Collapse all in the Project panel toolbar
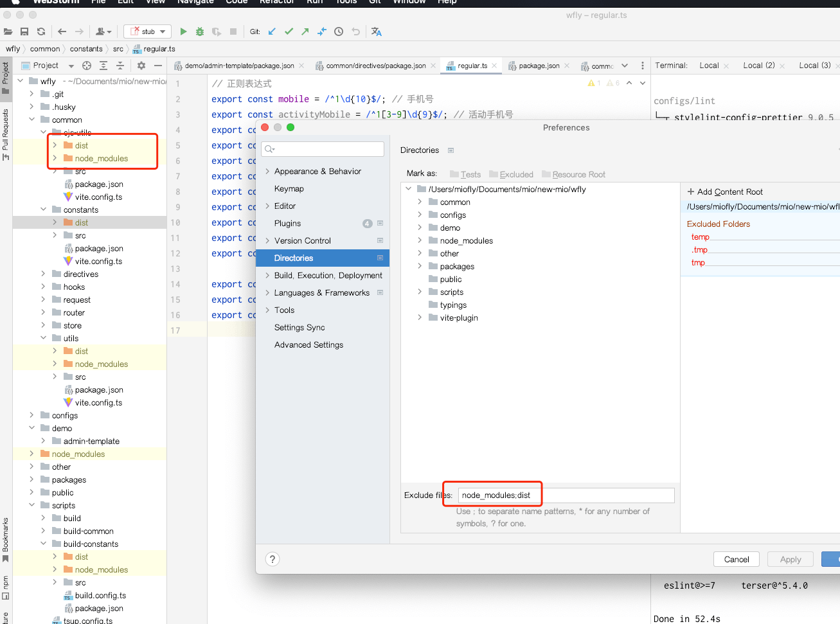The height and width of the screenshot is (624, 840). pyautogui.click(x=120, y=66)
